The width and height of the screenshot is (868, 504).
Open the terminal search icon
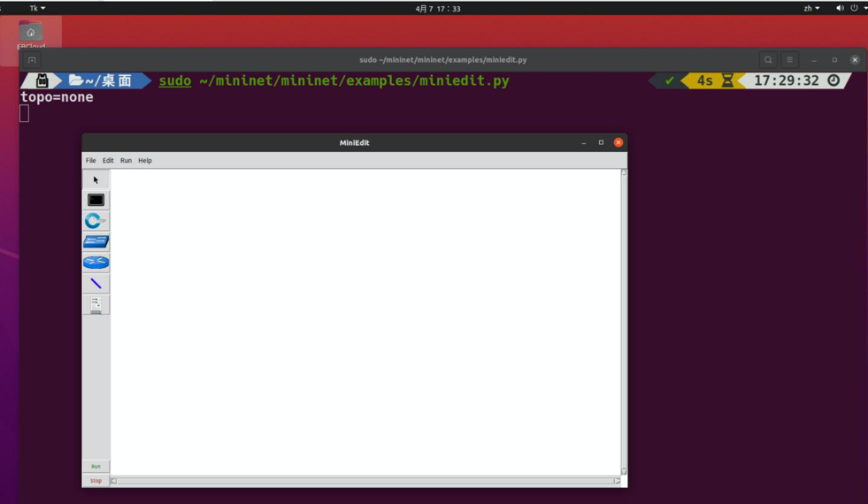768,60
